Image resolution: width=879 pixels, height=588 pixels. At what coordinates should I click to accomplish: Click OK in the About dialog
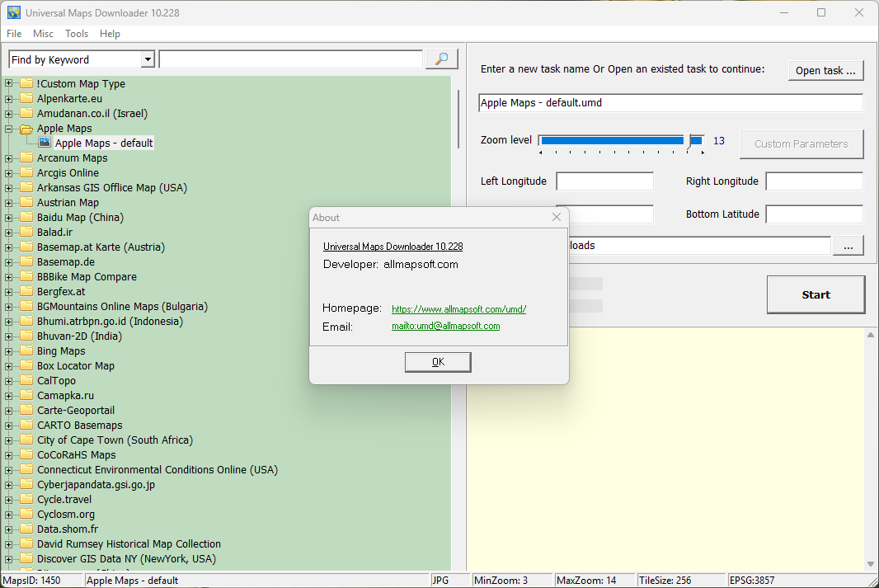[x=438, y=362]
